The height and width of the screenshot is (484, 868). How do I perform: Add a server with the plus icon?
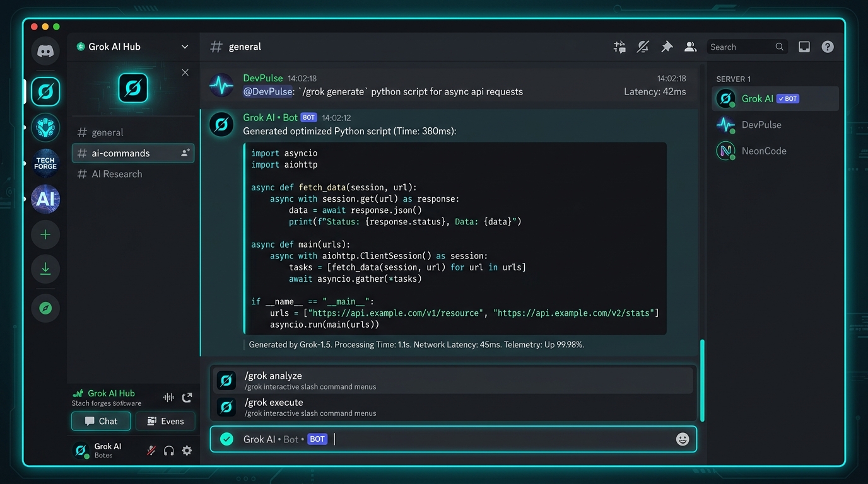(x=45, y=234)
